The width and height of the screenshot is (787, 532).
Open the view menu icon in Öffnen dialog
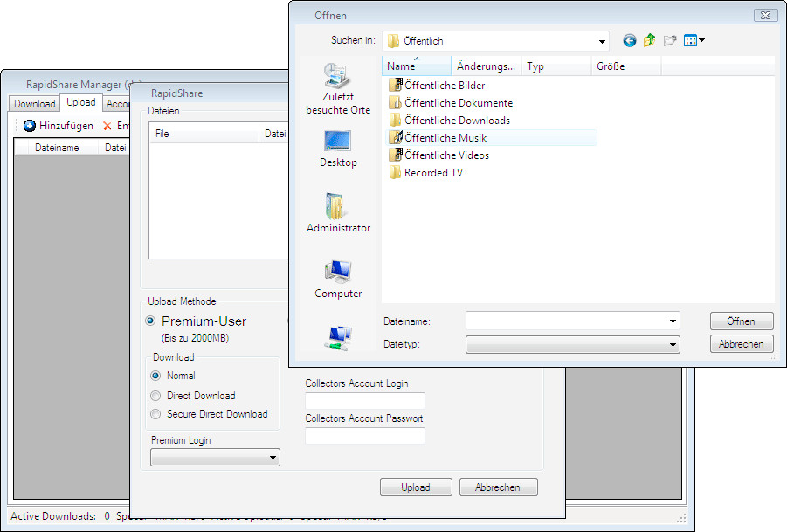pyautogui.click(x=694, y=41)
